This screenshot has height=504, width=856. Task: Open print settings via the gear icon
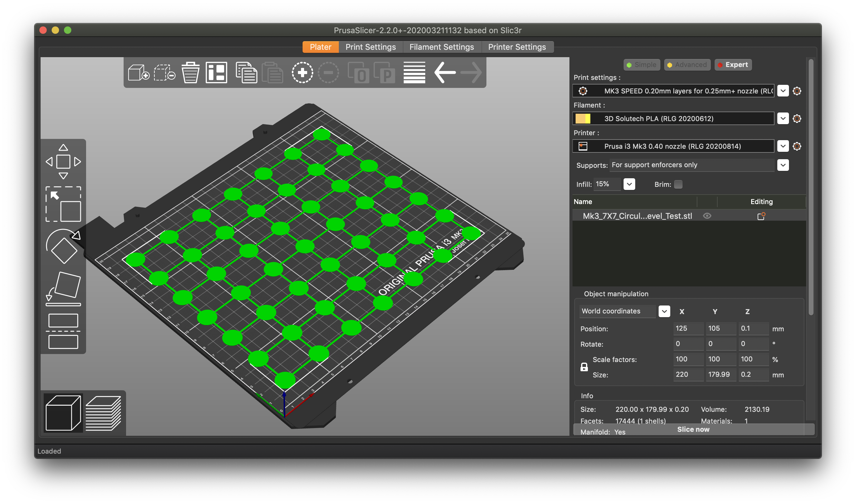(x=797, y=91)
